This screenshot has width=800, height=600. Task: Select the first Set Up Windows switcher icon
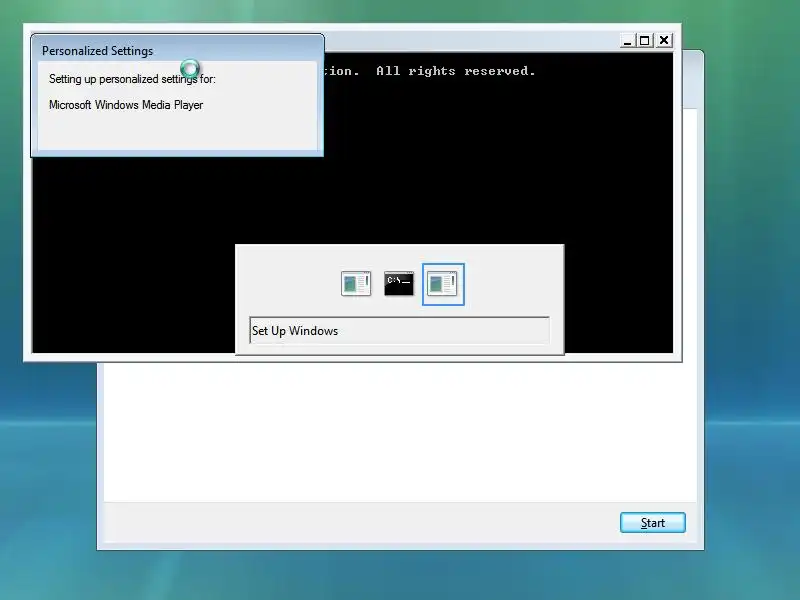(356, 284)
